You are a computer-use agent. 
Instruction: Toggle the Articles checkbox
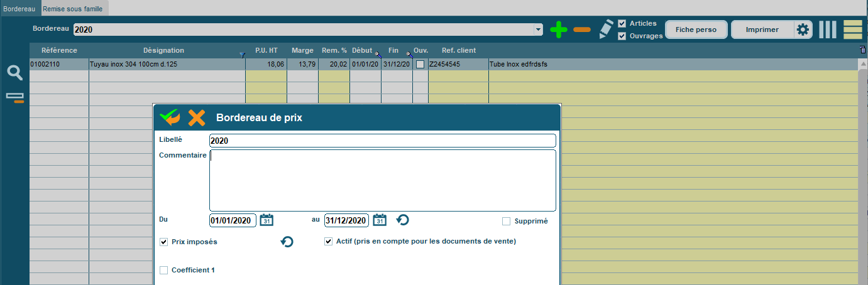click(622, 23)
